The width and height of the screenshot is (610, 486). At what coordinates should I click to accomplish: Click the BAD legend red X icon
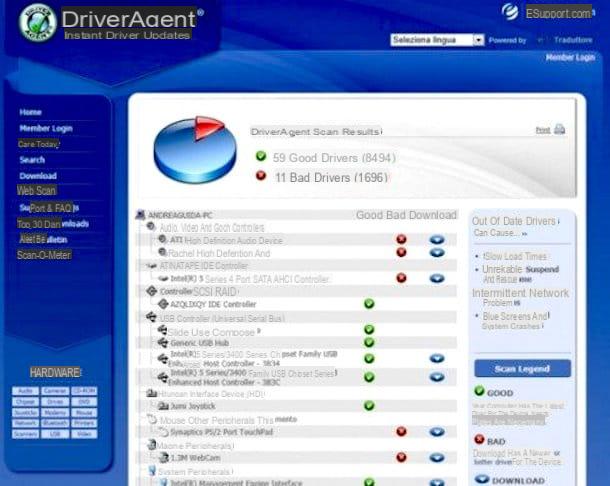tap(480, 440)
